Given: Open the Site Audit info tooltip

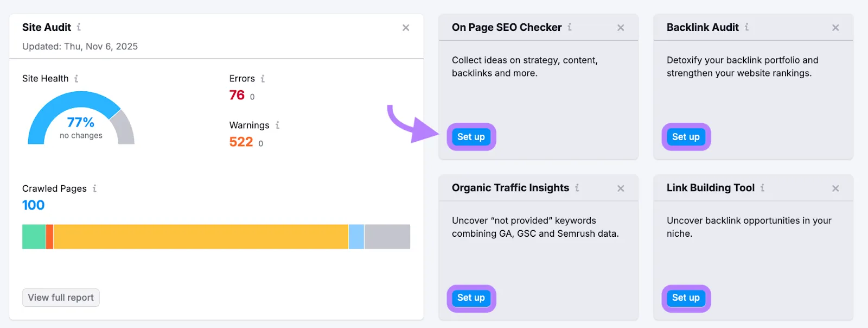Looking at the screenshot, I should 79,27.
